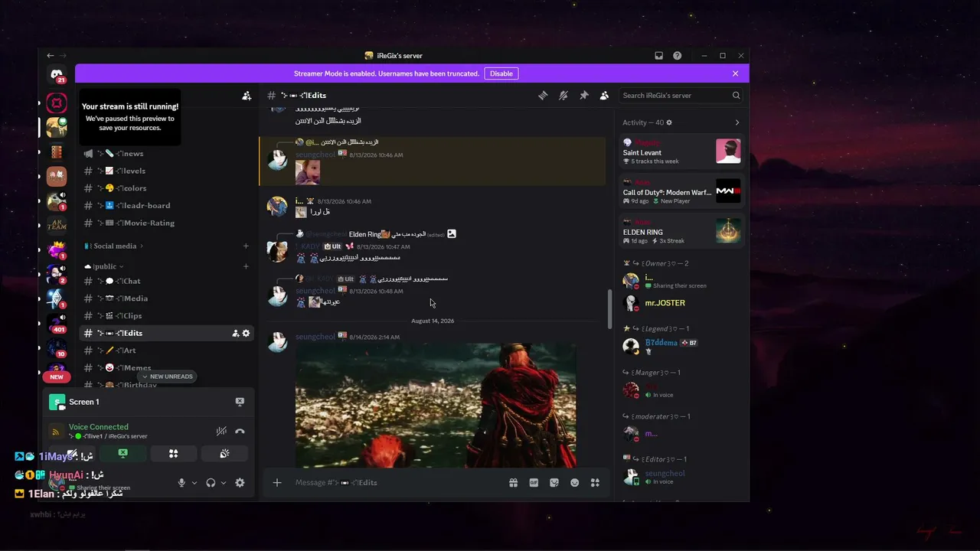Collapse the public category
Screen dimensions: 980x551
104,266
